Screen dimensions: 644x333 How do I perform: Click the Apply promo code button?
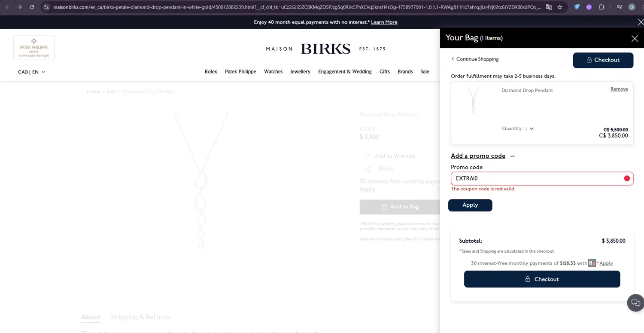(x=470, y=205)
